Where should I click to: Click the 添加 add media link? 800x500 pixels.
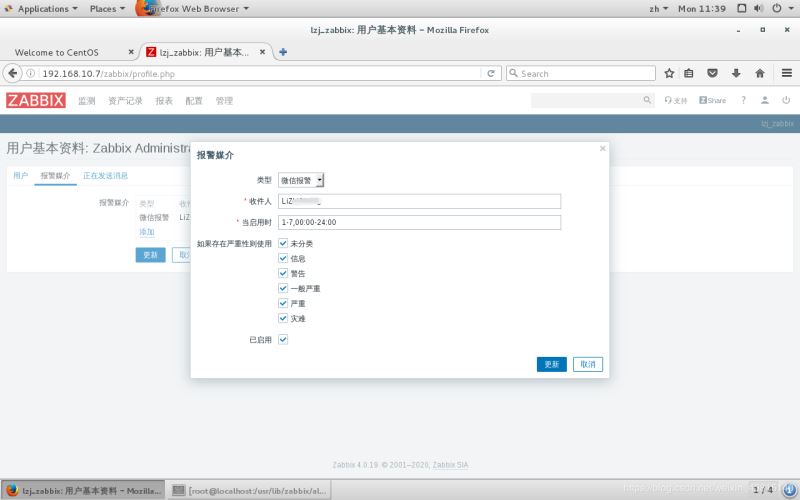coord(147,232)
